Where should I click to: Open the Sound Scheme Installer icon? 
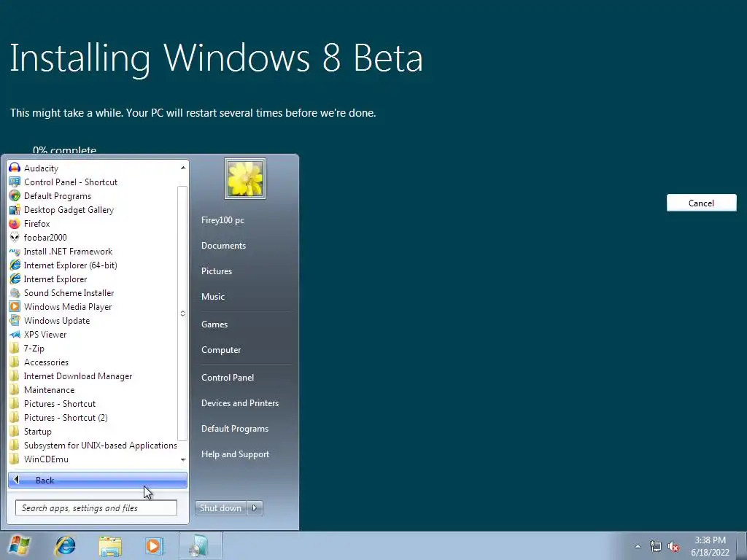(15, 293)
